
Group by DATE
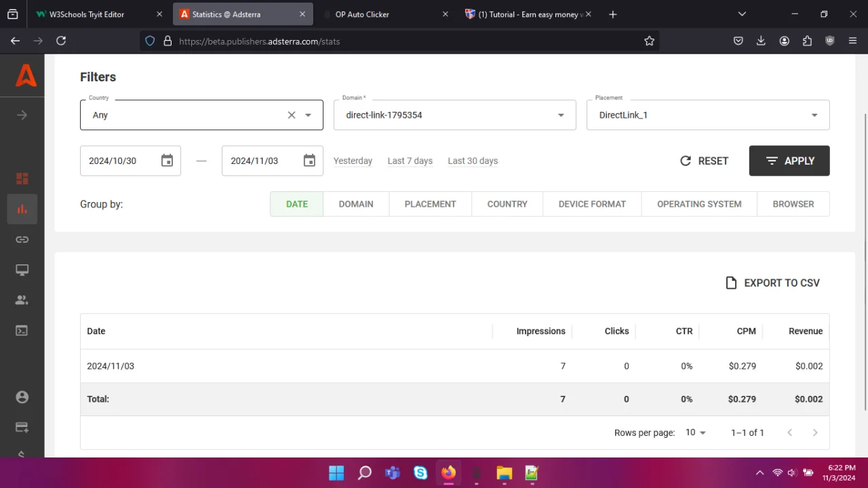click(x=297, y=204)
